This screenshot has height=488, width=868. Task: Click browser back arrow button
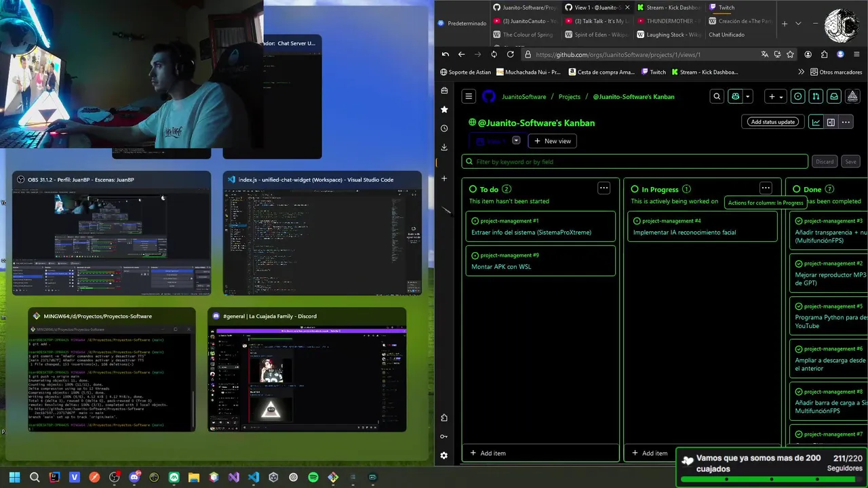tap(461, 54)
